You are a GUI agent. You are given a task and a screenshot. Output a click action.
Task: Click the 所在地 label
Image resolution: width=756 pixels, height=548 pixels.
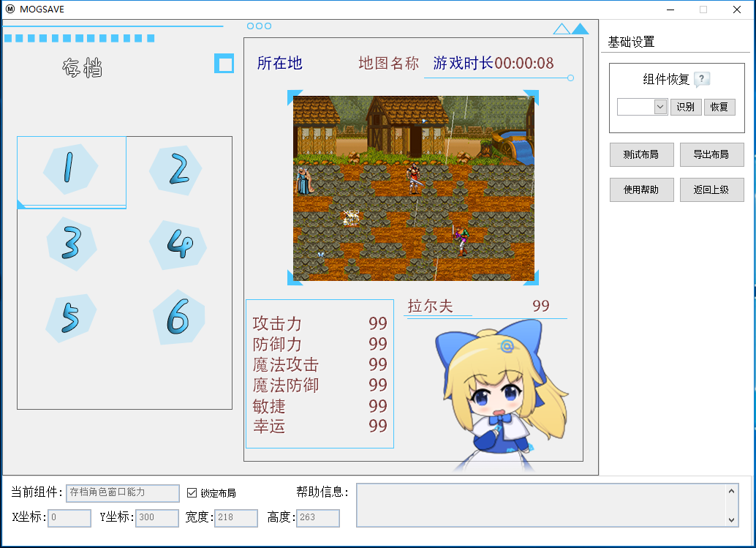279,63
